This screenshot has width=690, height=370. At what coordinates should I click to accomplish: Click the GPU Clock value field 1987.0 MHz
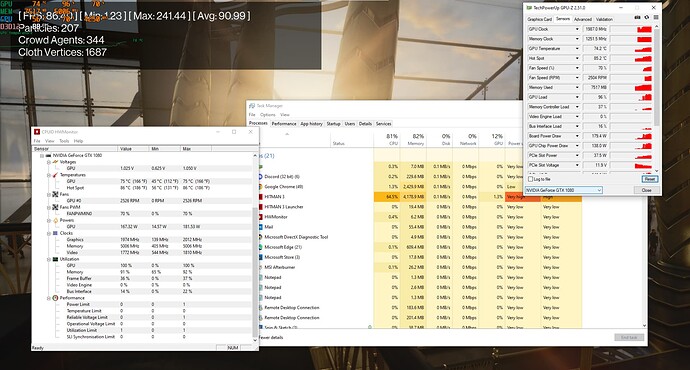point(595,29)
